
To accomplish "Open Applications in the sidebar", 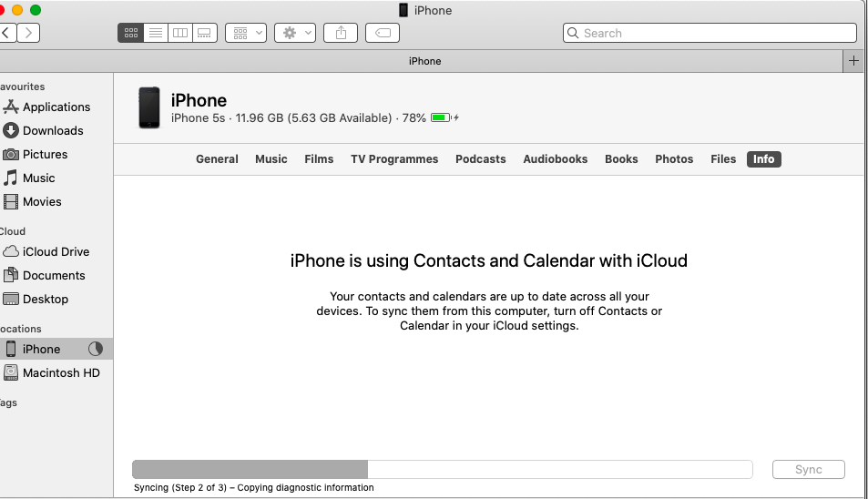I will (56, 107).
